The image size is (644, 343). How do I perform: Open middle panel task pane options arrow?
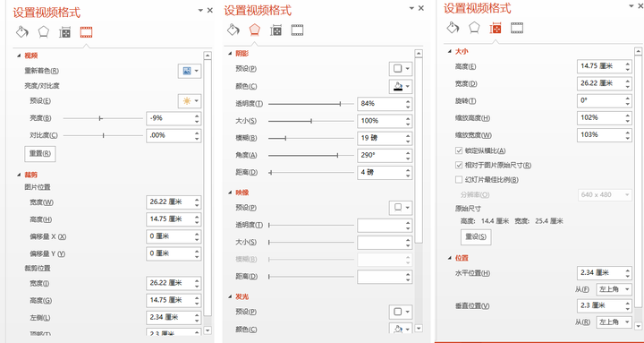pos(412,8)
